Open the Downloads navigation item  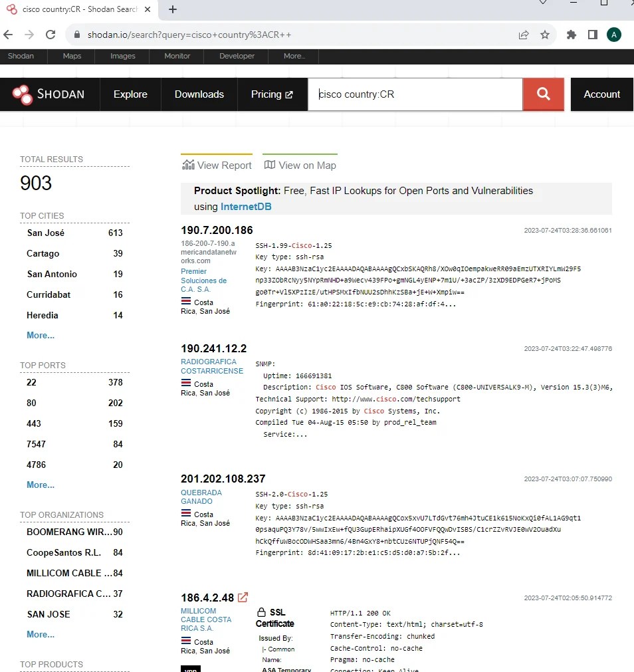199,94
